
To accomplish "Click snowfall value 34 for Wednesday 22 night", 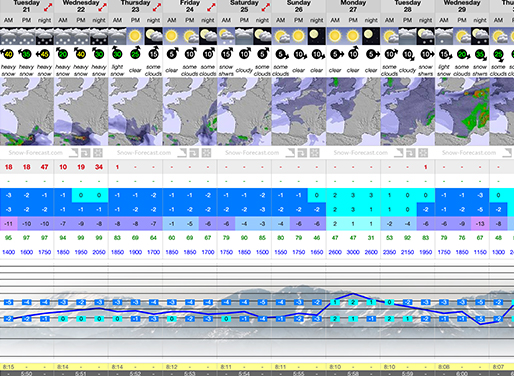I will 99,167.
